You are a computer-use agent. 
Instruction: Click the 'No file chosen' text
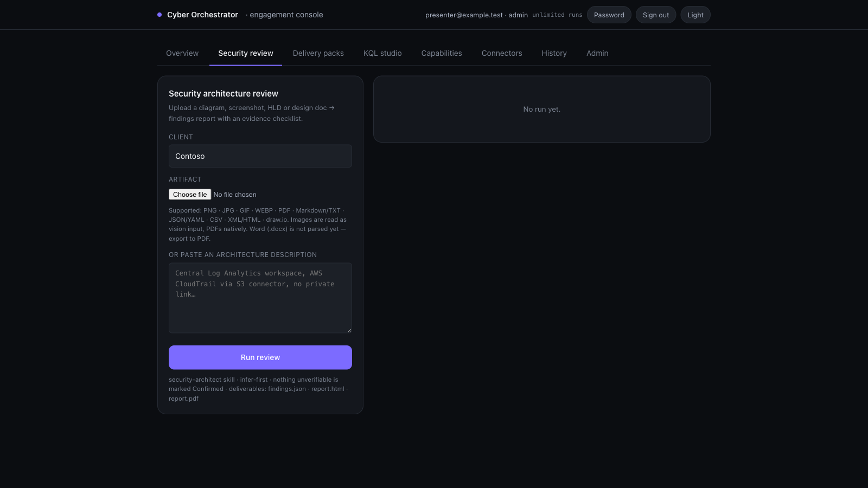[235, 195]
